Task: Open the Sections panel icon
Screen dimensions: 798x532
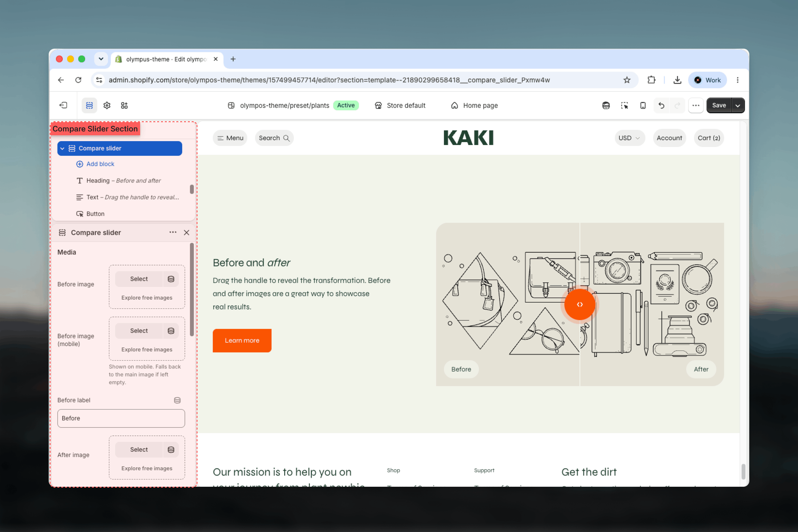Action: (x=90, y=106)
